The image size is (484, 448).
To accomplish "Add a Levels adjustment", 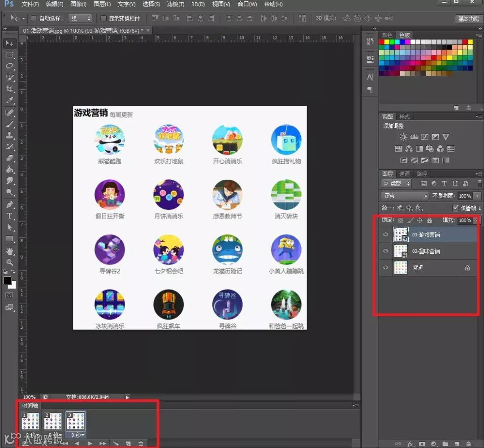I will (414, 137).
